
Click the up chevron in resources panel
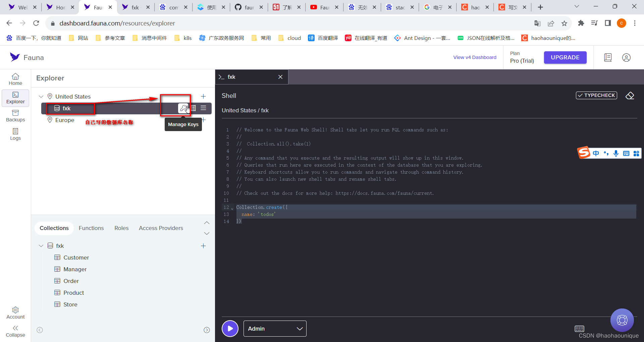click(207, 223)
